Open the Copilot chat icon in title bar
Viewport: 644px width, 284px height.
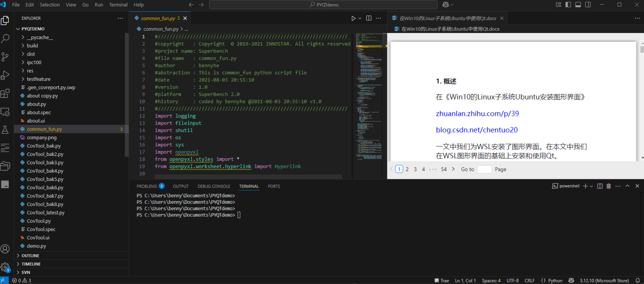coord(446,5)
